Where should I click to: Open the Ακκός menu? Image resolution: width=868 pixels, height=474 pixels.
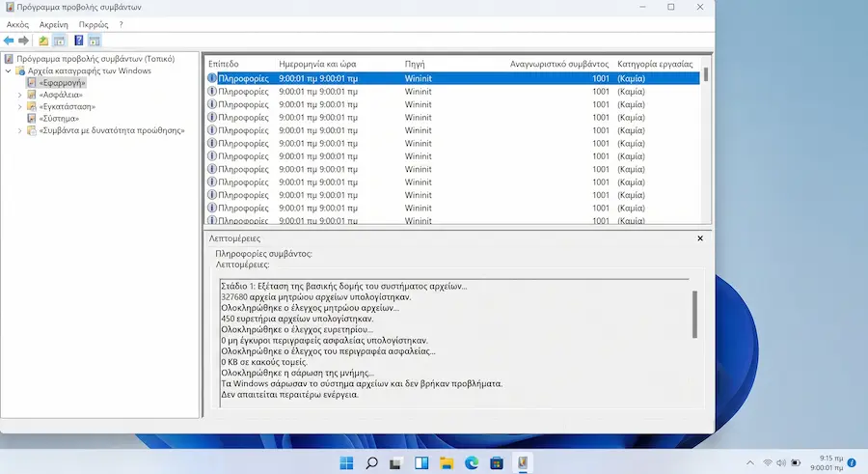[17, 24]
